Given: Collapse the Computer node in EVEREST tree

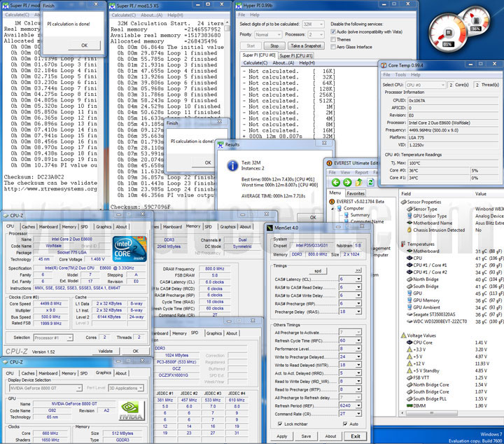Looking at the screenshot, I should 333,209.
